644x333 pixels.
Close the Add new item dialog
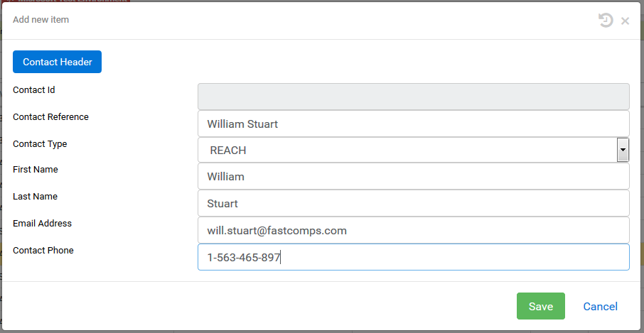click(625, 21)
